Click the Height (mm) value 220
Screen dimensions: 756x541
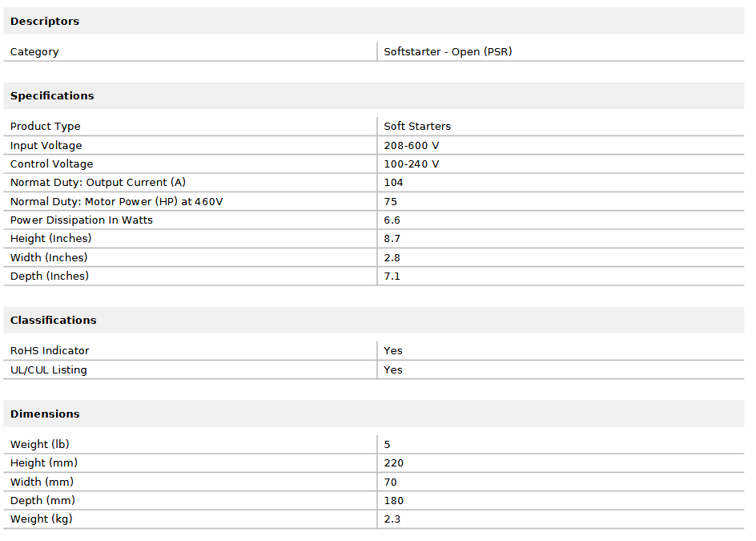click(394, 462)
